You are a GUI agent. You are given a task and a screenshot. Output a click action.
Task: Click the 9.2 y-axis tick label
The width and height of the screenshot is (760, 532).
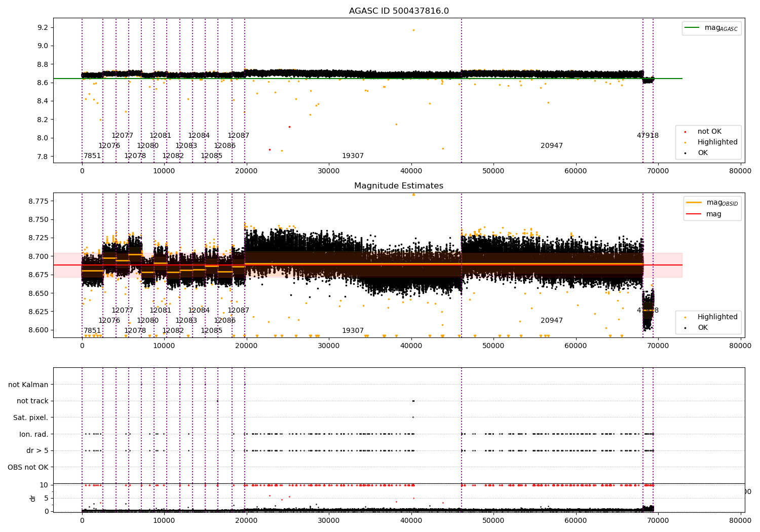click(43, 27)
